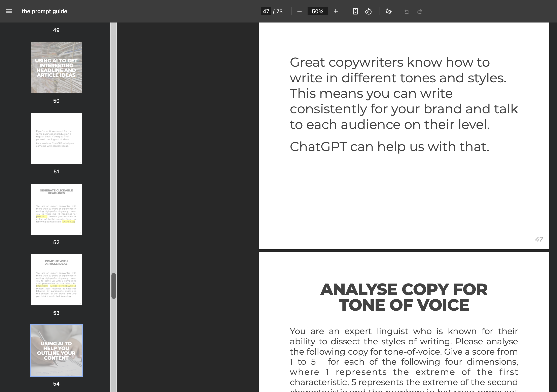Click the redo arrow icon
This screenshot has height=392, width=557.
420,11
